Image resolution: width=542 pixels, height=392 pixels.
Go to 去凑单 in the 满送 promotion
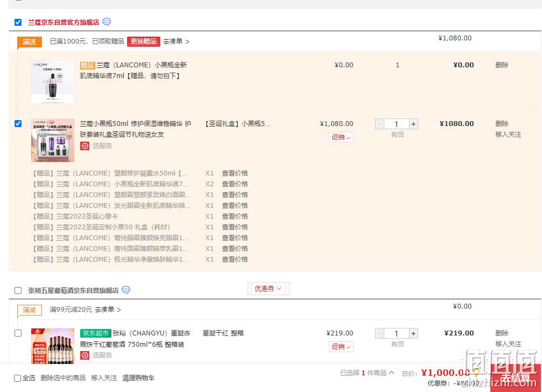point(176,41)
